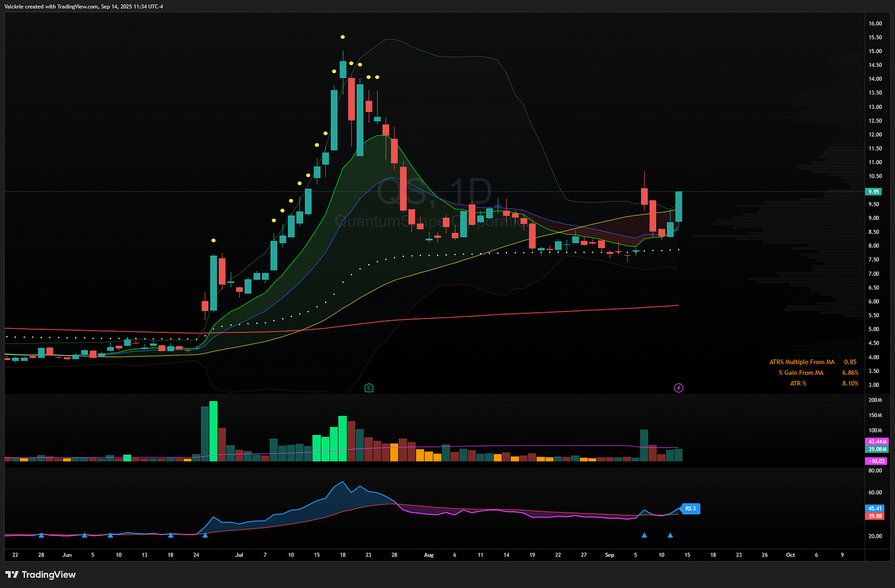Click the header text 'Valckrie created with TradingView.com'
This screenshot has height=588, width=895.
click(x=52, y=6)
